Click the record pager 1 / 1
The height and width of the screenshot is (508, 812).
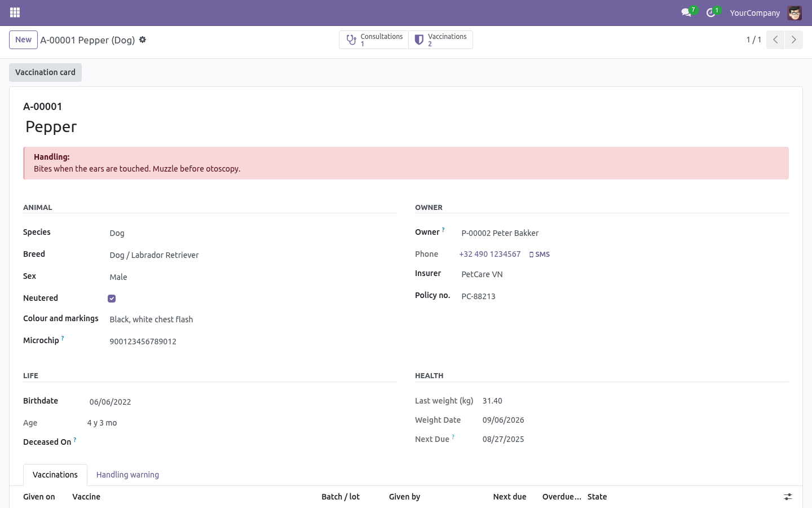[x=754, y=40]
